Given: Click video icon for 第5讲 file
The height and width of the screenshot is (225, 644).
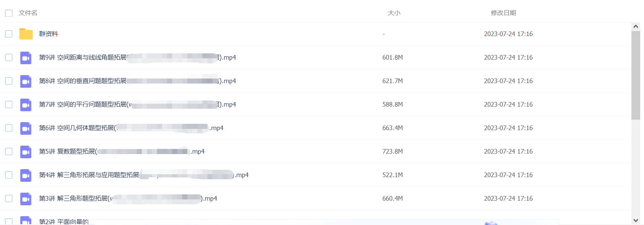Looking at the screenshot, I should click(26, 152).
